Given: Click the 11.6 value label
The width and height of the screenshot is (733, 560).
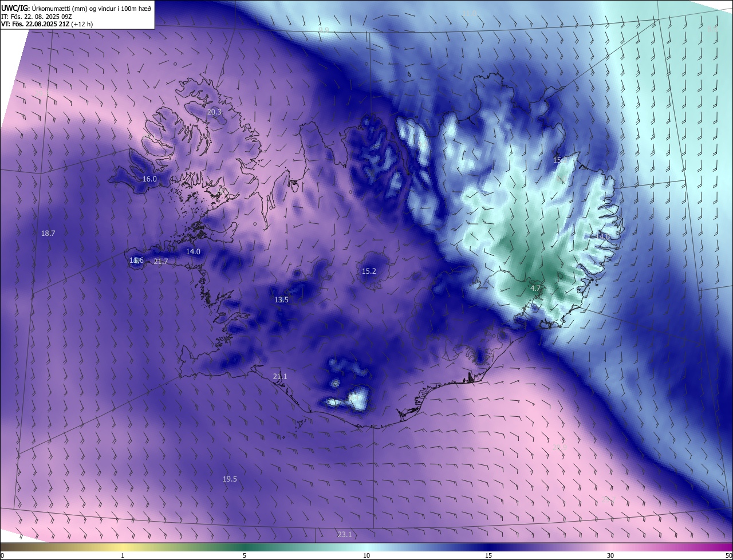Looking at the screenshot, I should [136, 261].
